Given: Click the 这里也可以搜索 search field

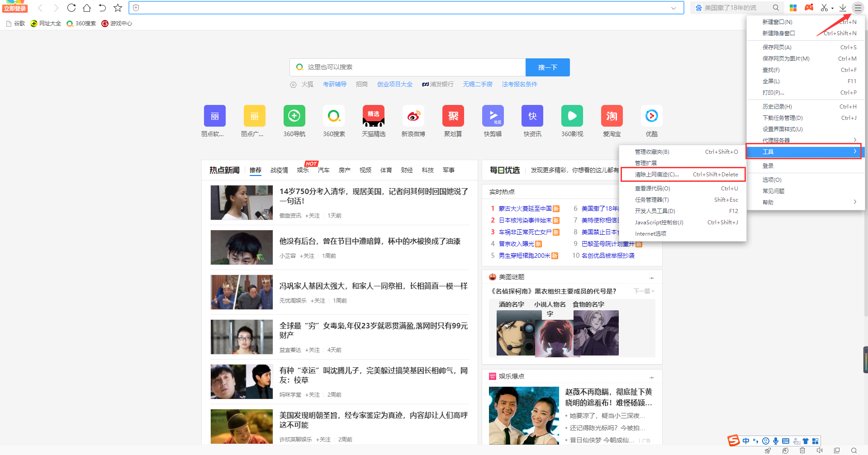Looking at the screenshot, I should (408, 67).
